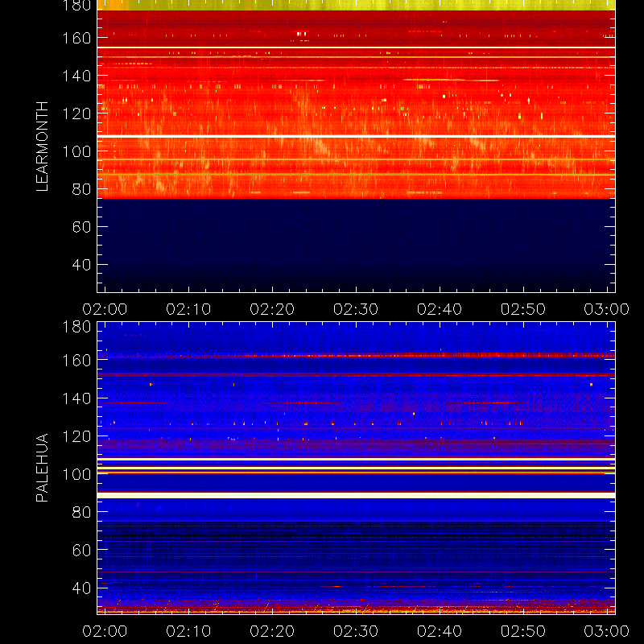Choose Palehua frequency label 100
644x644 pixels.
[x=76, y=474]
